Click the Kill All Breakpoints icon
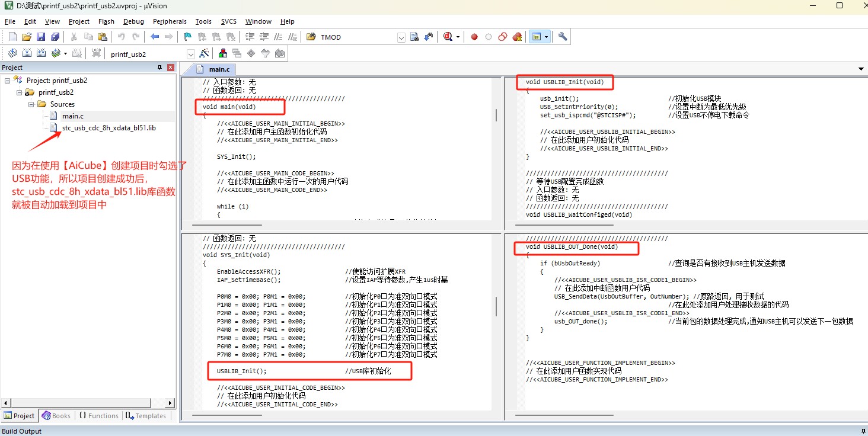This screenshot has width=868, height=436. 517,37
